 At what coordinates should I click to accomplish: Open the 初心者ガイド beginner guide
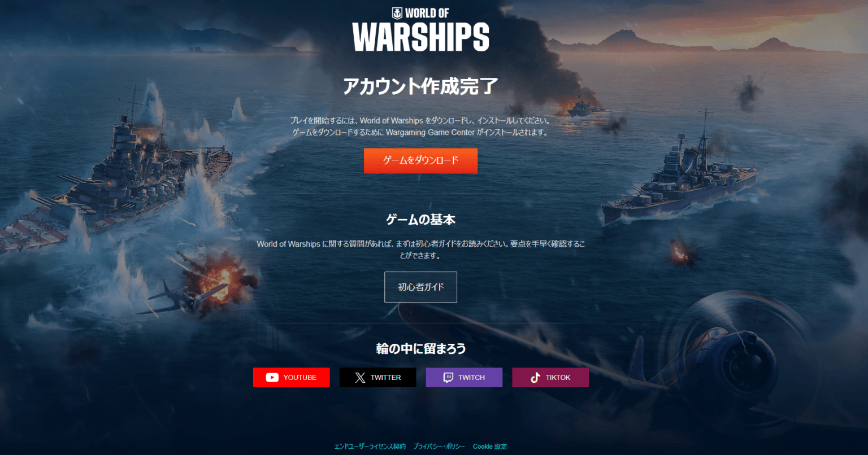pyautogui.click(x=420, y=287)
